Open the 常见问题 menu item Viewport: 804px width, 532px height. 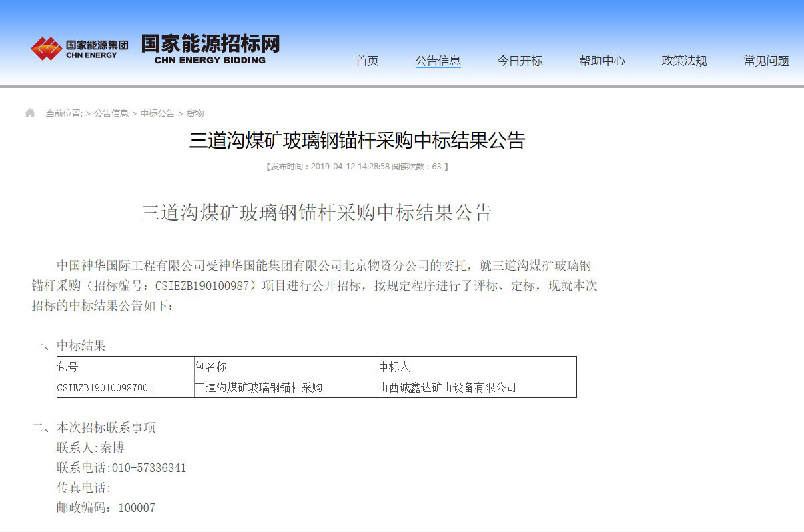coord(766,61)
